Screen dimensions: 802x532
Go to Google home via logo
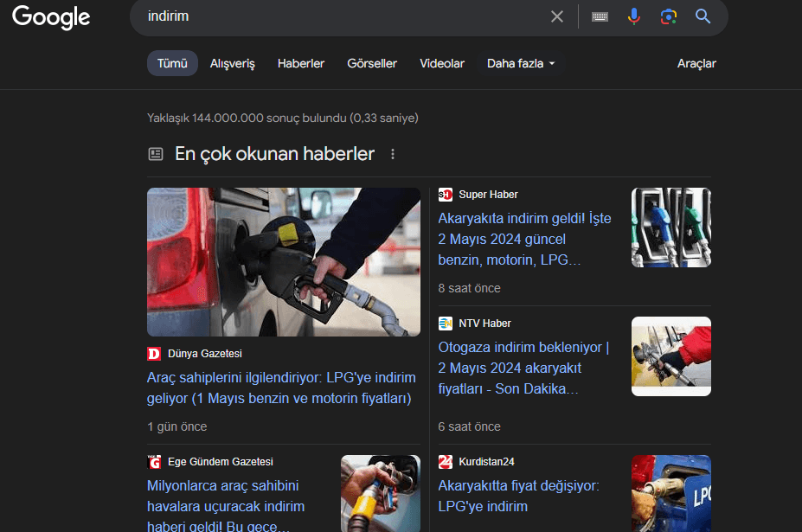tap(51, 17)
